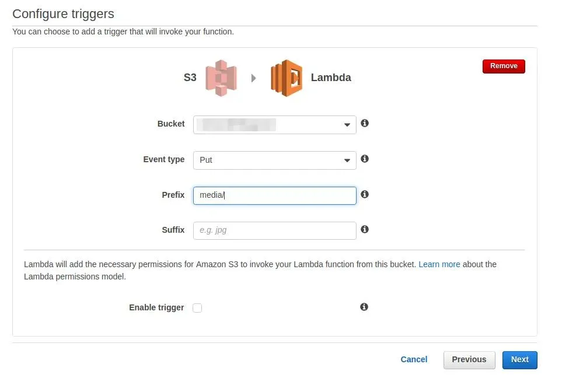562x392 pixels.
Task: Open the Bucket selection dropdown
Action: click(274, 124)
